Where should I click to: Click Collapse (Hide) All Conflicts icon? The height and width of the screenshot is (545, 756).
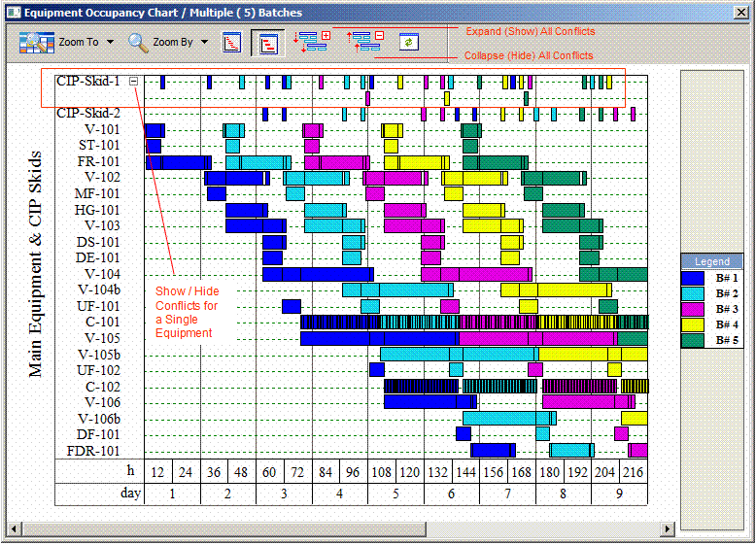[365, 42]
